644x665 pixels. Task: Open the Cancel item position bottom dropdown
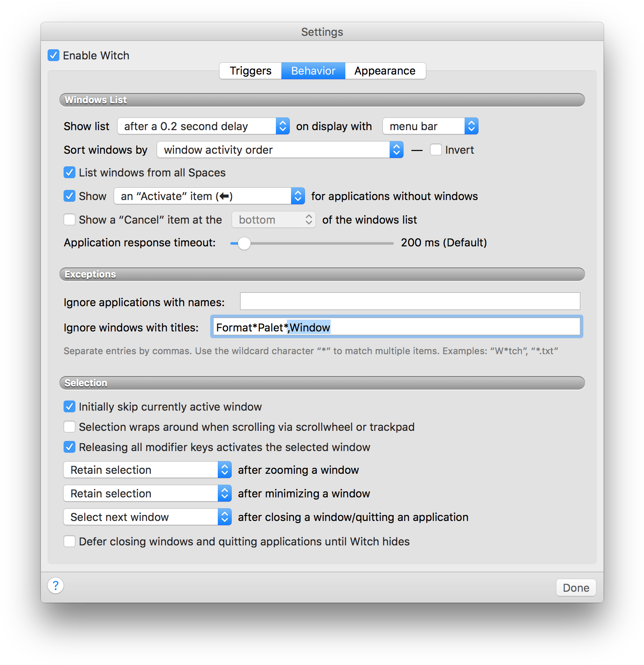coord(274,219)
